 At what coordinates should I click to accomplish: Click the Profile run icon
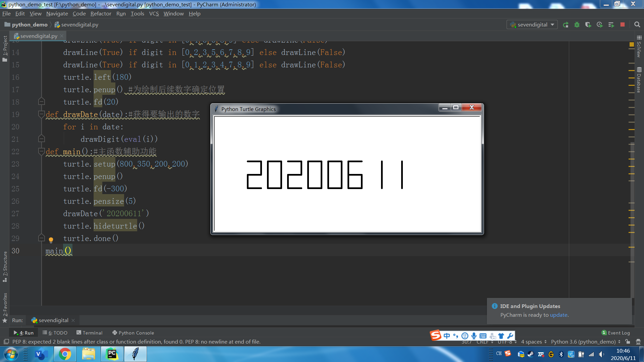point(600,25)
